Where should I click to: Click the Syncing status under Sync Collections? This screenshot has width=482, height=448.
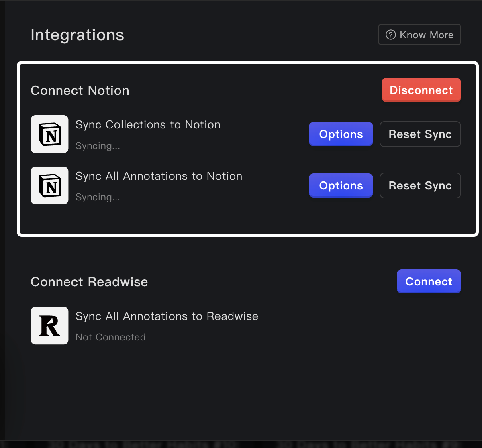pos(98,146)
